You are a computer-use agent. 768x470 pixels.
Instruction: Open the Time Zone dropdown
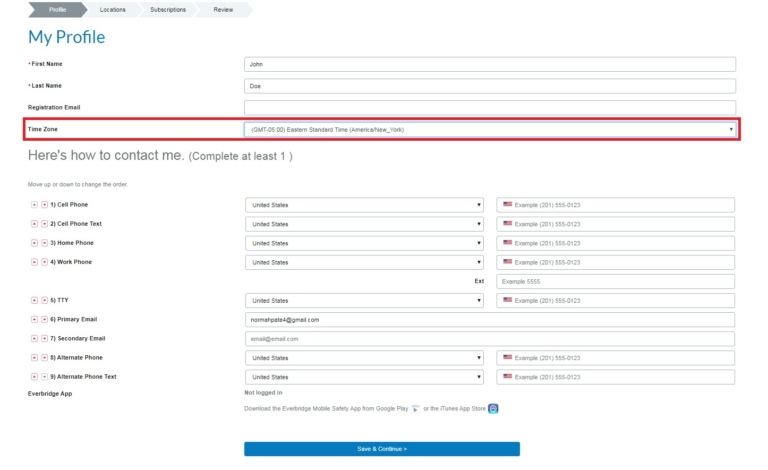tap(490, 129)
